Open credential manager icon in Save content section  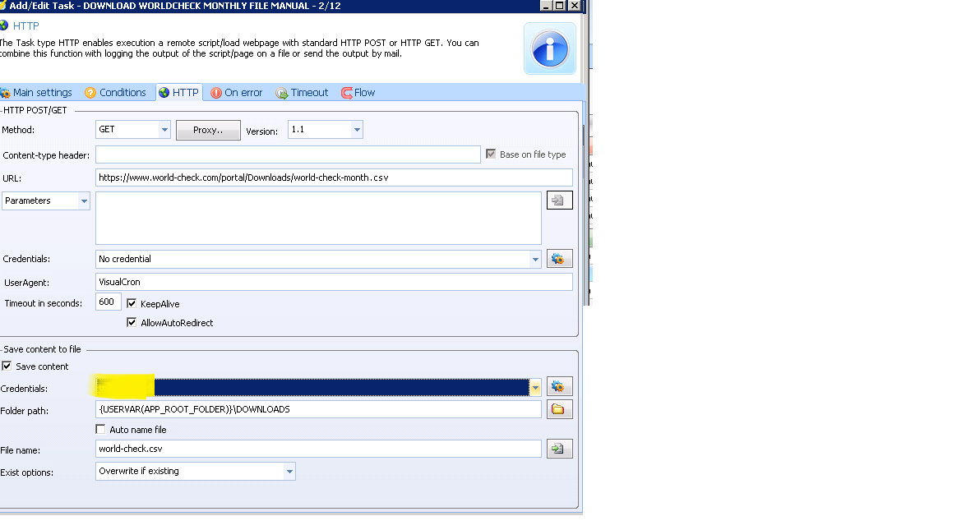click(x=559, y=387)
